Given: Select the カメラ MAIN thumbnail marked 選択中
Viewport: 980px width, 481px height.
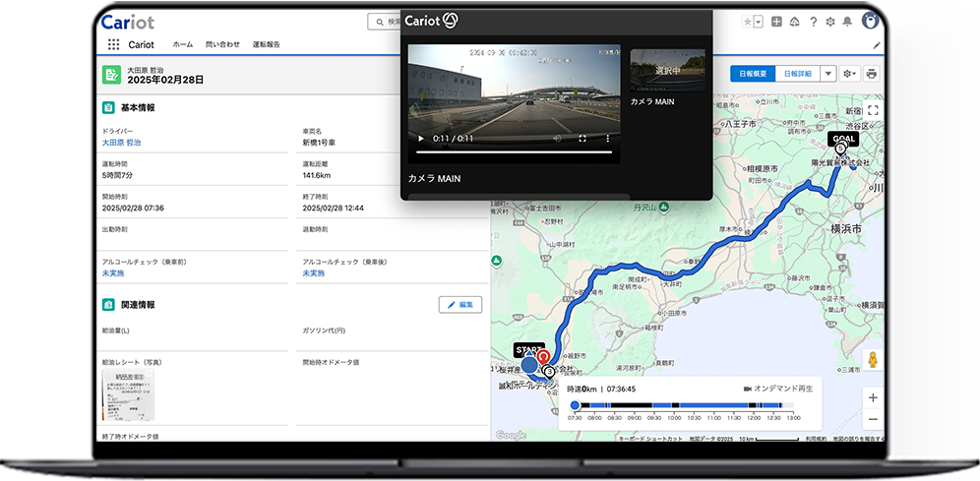Looking at the screenshot, I should point(667,71).
